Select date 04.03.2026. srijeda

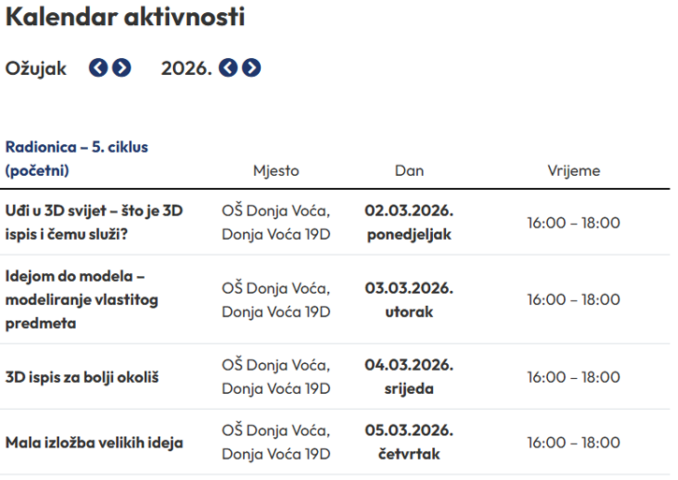(409, 377)
